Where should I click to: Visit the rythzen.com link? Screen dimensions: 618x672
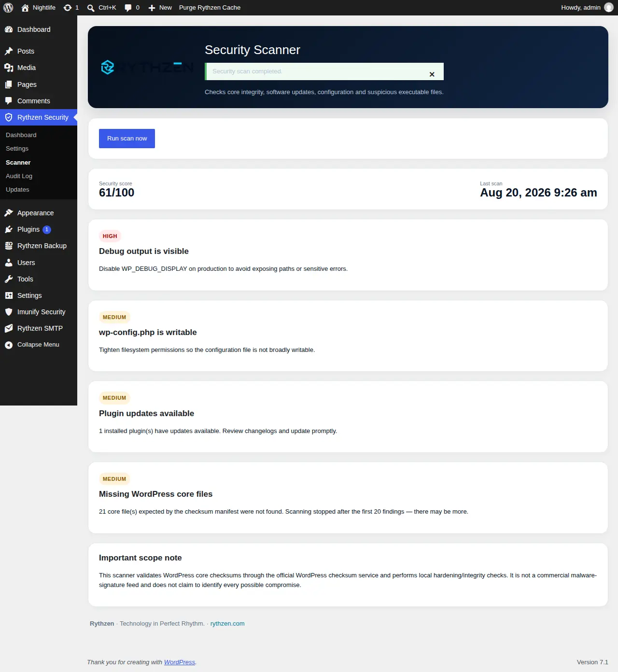tap(227, 624)
